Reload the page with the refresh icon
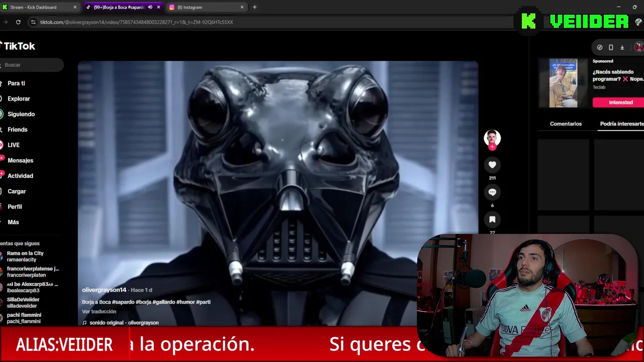 pyautogui.click(x=18, y=22)
